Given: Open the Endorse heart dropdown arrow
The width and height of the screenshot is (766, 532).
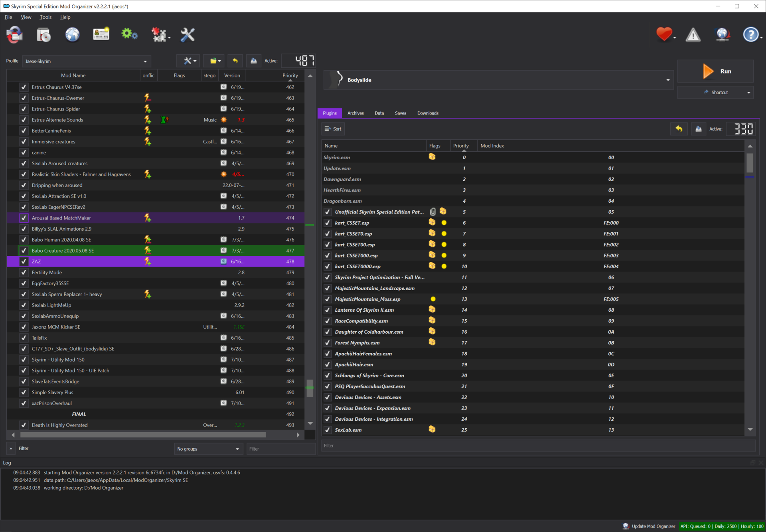Looking at the screenshot, I should (x=675, y=38).
